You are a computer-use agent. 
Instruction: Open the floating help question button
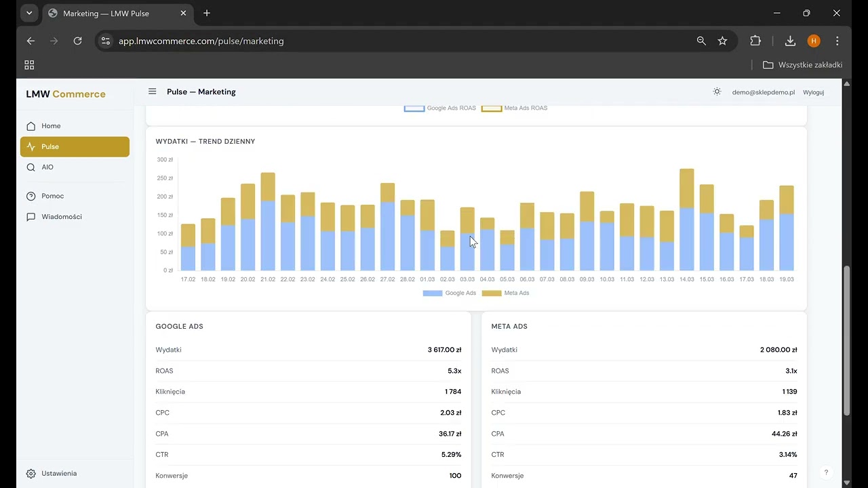coord(826,472)
